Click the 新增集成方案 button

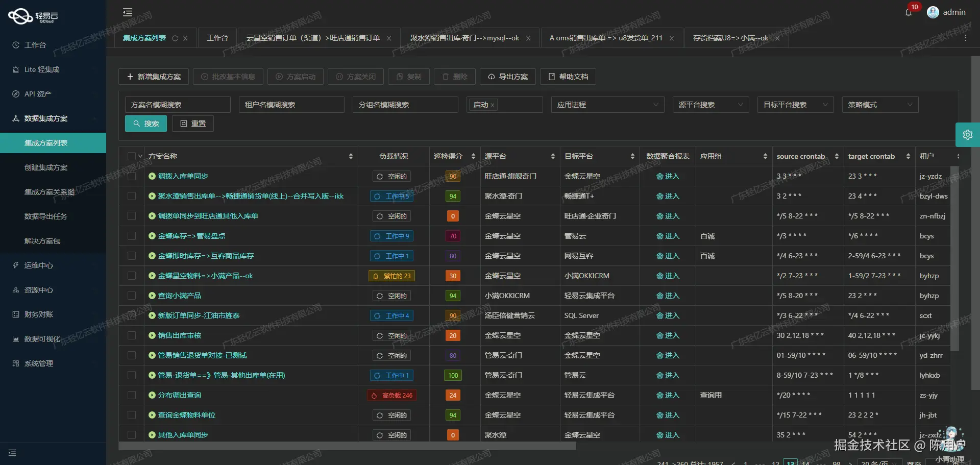pos(153,76)
